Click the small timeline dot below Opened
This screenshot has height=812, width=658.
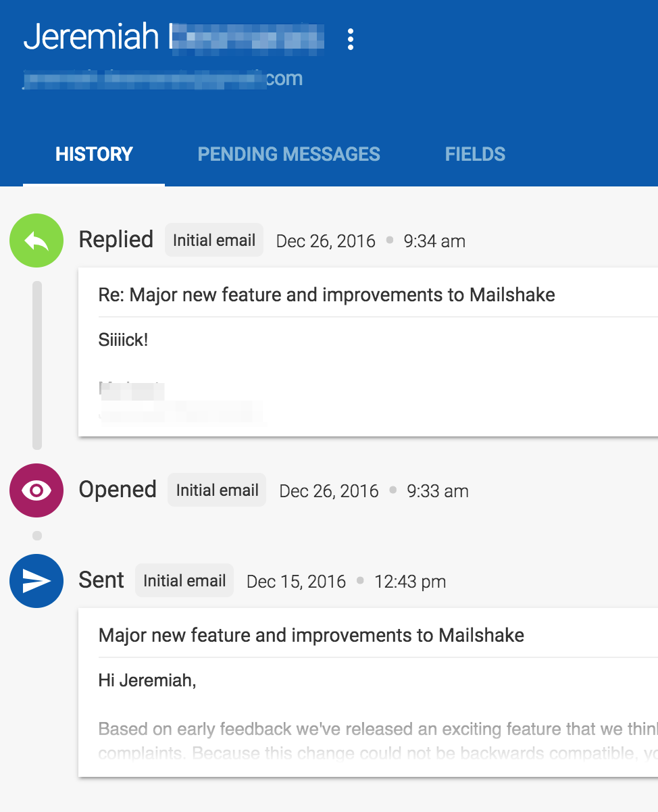tap(37, 536)
